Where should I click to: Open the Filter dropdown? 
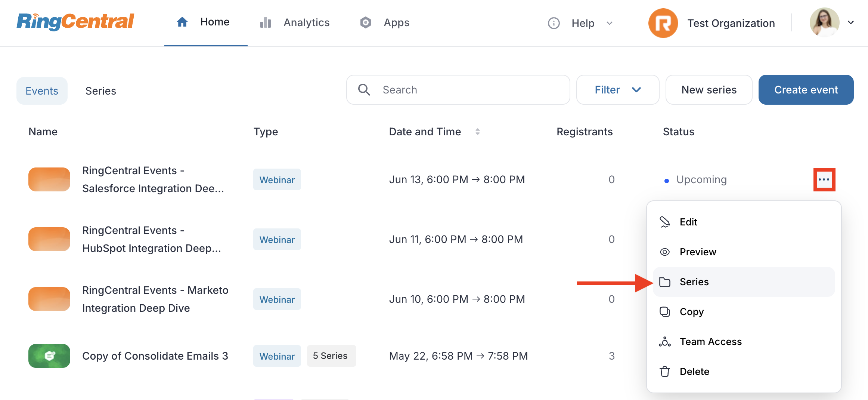[618, 90]
